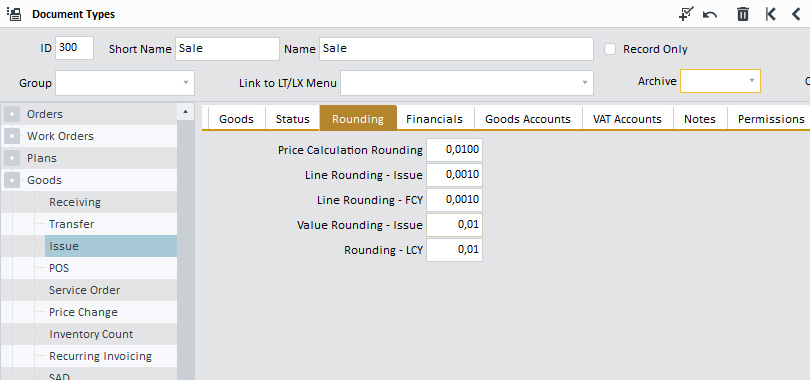The height and width of the screenshot is (380, 810).
Task: Click the Document Types window icon
Action: (x=14, y=14)
